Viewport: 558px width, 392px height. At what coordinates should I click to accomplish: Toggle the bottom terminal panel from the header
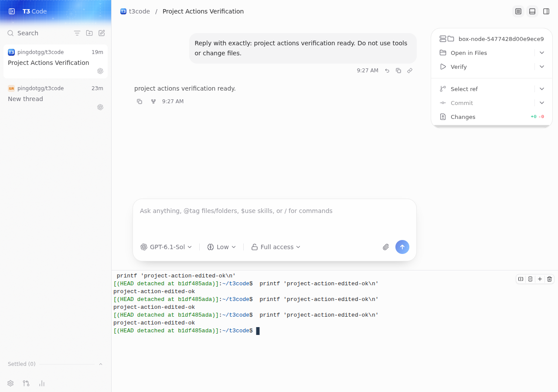[x=532, y=11]
